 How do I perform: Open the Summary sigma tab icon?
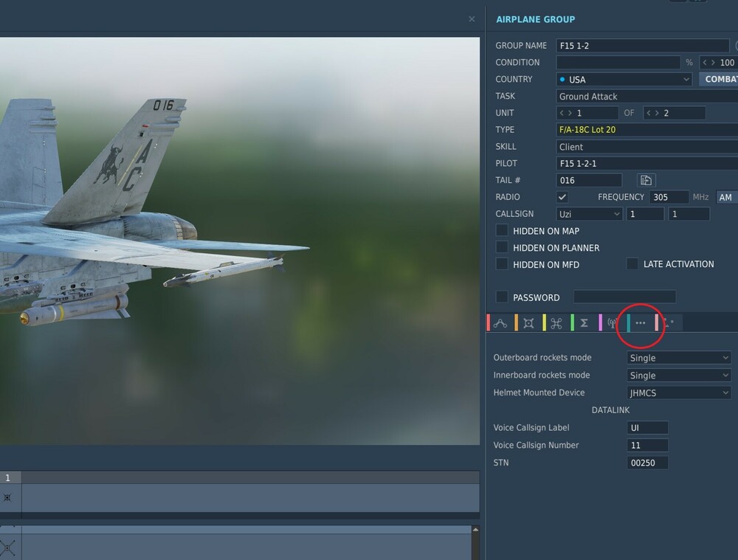(x=584, y=323)
